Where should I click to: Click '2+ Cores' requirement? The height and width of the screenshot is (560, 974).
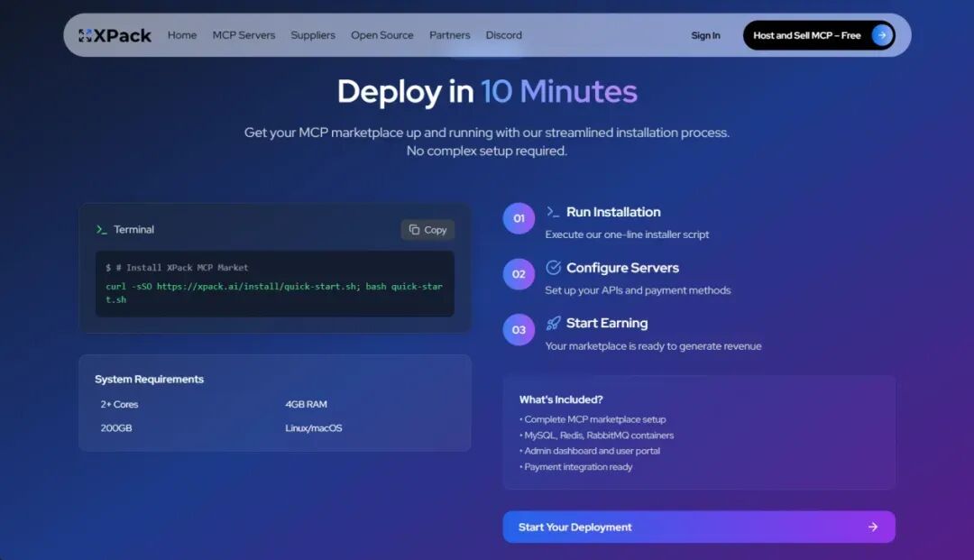coord(119,404)
